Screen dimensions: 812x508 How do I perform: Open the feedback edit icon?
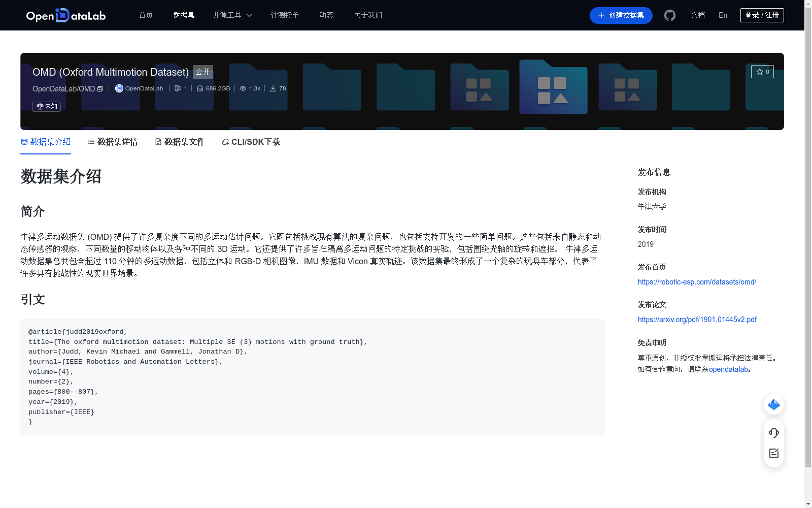pyautogui.click(x=774, y=453)
